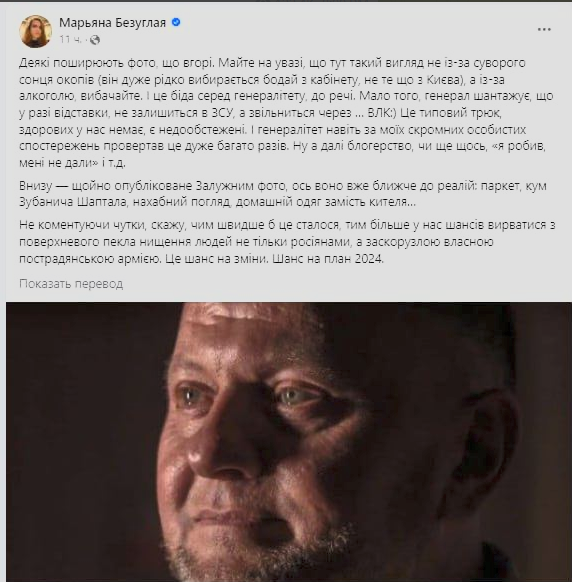
Task: Click the text line beginning "пострадянською армією"
Action: tap(201, 259)
